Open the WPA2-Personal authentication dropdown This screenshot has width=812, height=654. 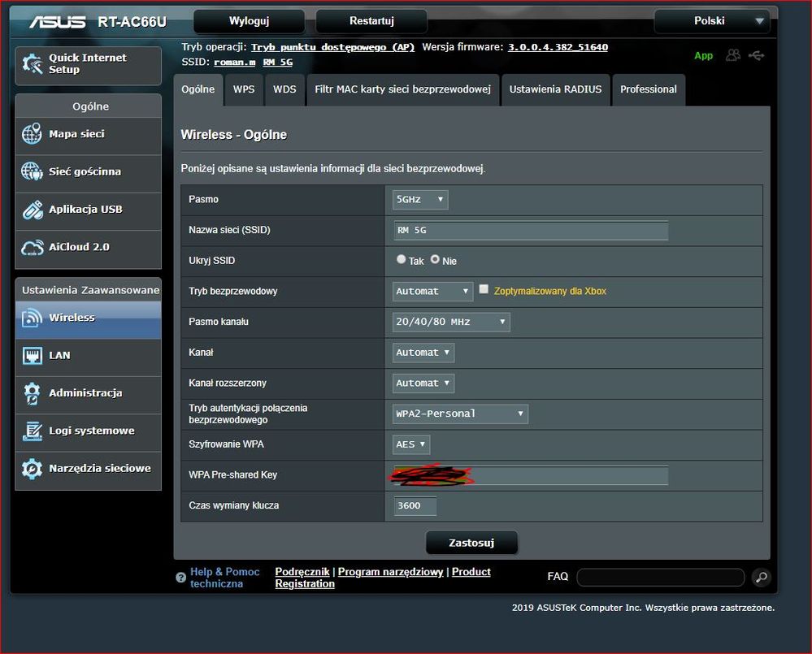pyautogui.click(x=460, y=414)
